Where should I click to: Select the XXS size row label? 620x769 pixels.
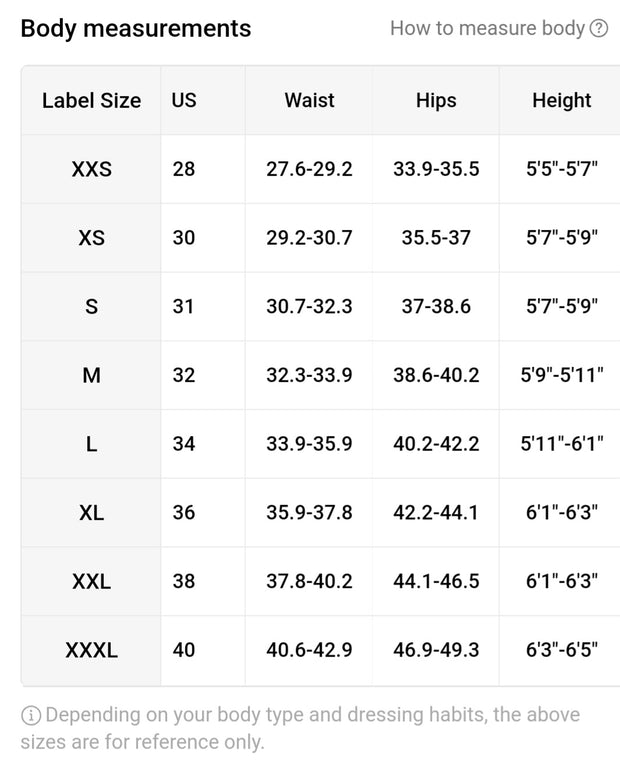pyautogui.click(x=91, y=169)
